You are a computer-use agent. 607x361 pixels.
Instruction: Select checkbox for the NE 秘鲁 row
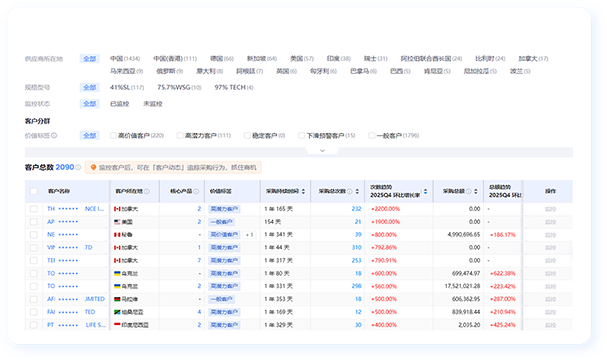34,235
